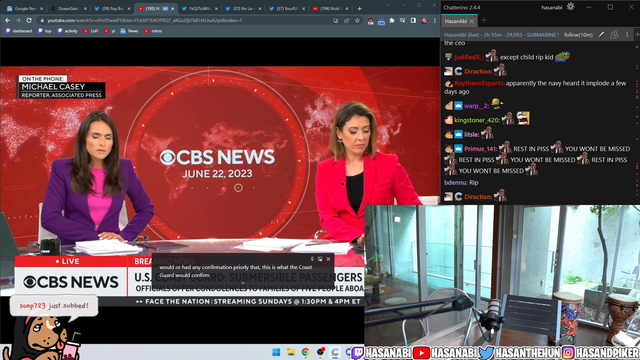Bookmark this page with the star icon
Image resolution: width=640 pixels, height=360 pixels.
coord(357,20)
